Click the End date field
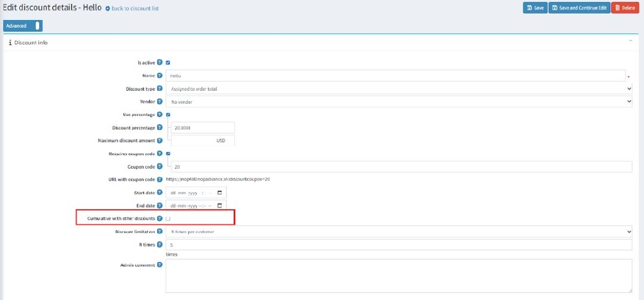This screenshot has width=644, height=300. tap(196, 205)
